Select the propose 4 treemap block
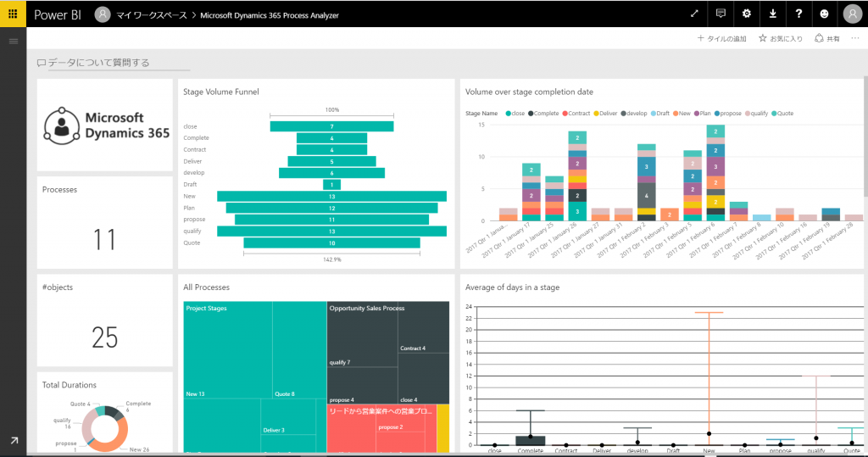 tap(362, 386)
